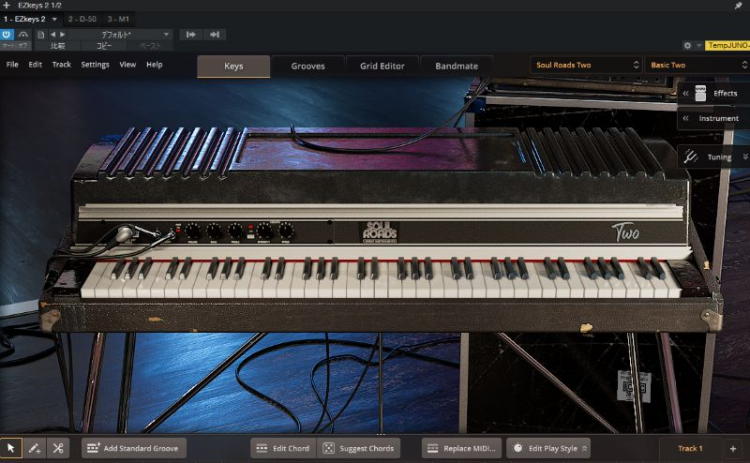Open the Soul Roads Two library dropdown
This screenshot has height=463, width=750.
tap(585, 66)
